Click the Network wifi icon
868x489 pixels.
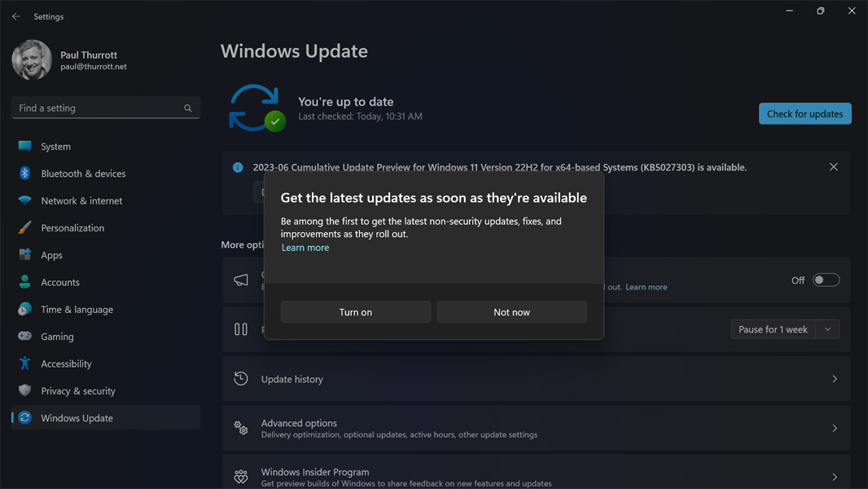coord(25,200)
